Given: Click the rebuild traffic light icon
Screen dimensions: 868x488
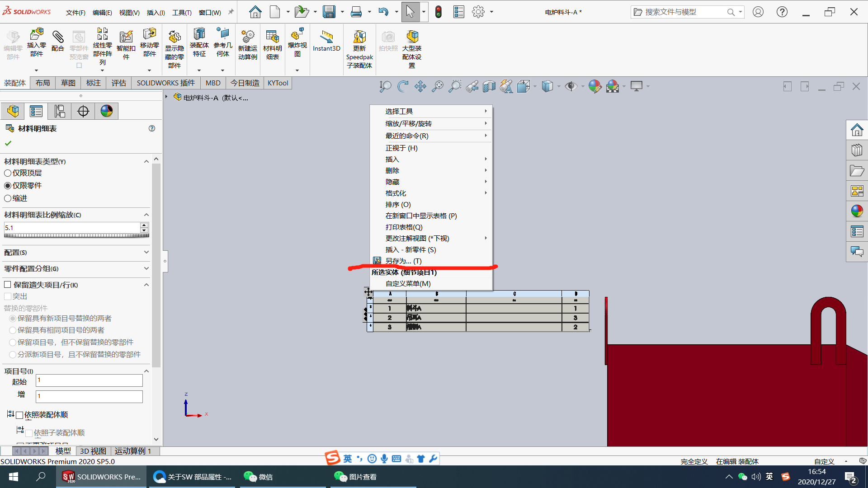Looking at the screenshot, I should pos(438,12).
